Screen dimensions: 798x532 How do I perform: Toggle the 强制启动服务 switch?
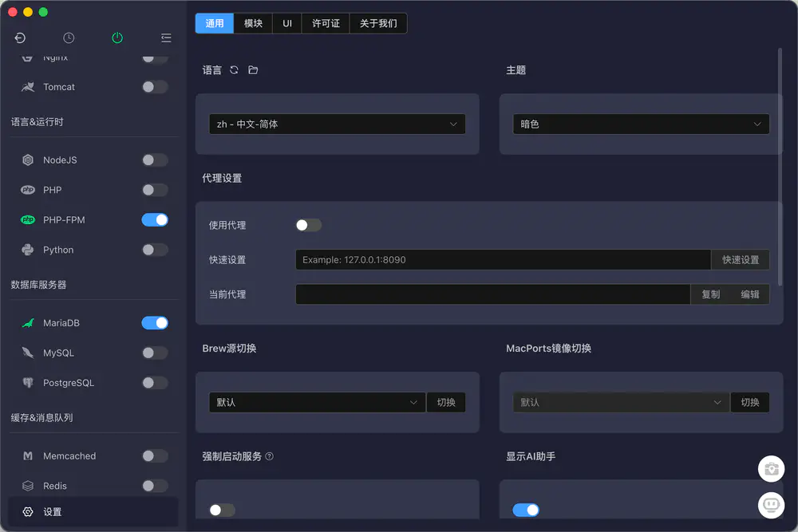click(223, 510)
